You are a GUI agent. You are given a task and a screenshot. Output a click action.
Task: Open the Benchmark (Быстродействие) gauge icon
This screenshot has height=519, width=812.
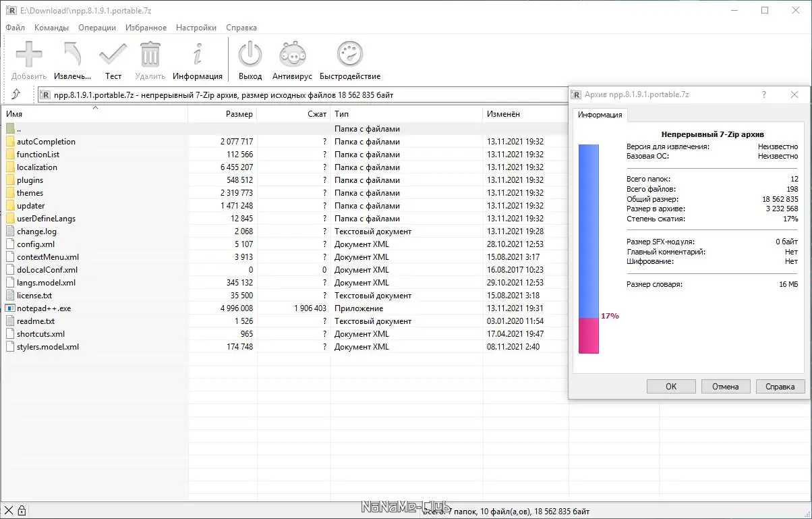coord(350,54)
